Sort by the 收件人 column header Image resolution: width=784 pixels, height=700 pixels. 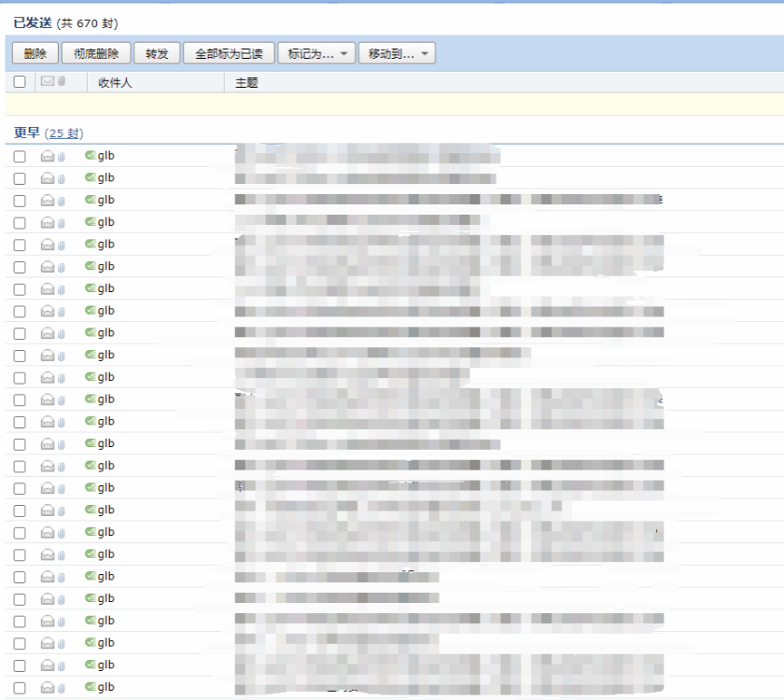(x=115, y=82)
